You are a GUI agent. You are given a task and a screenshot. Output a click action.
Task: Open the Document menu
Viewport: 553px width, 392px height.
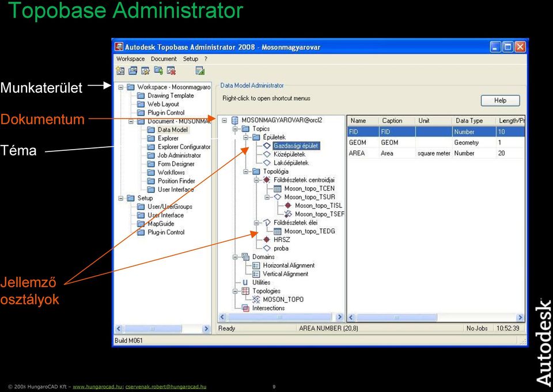[164, 59]
